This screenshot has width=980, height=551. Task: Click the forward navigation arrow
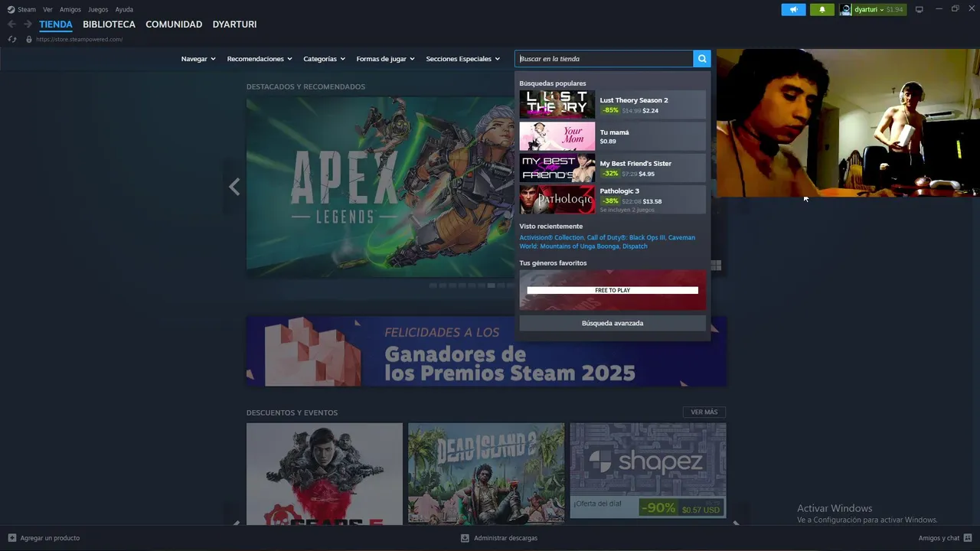tap(28, 24)
